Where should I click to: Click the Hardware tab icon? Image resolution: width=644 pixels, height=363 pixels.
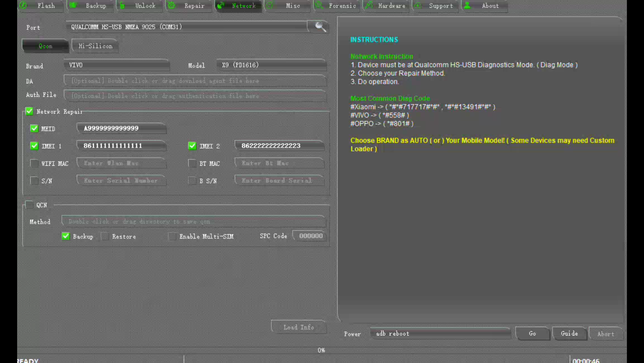pyautogui.click(x=369, y=5)
